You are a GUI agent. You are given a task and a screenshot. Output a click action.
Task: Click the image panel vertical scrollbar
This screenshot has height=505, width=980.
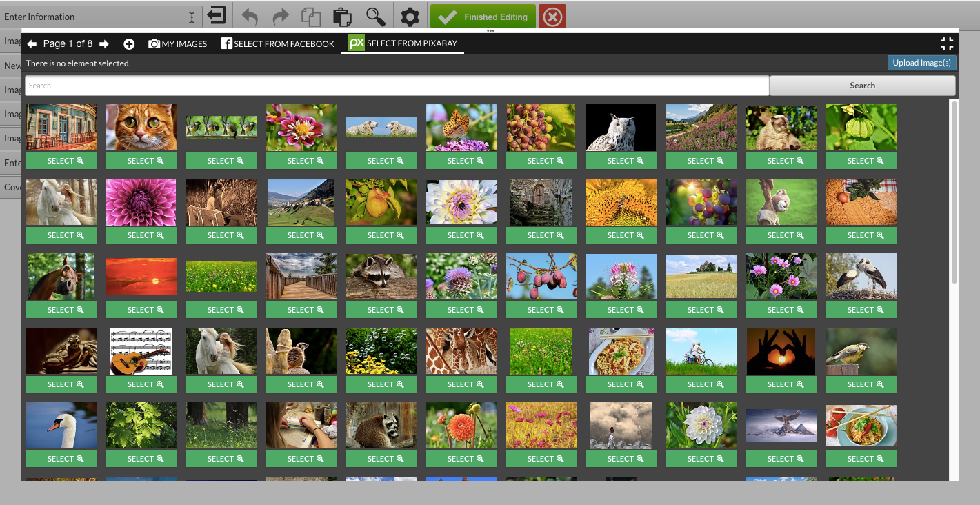coord(954,192)
